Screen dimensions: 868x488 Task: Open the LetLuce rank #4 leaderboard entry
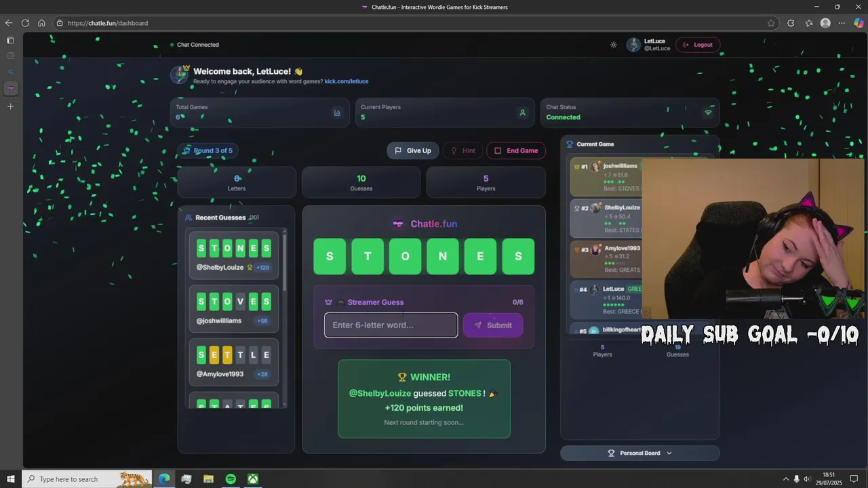coord(606,300)
